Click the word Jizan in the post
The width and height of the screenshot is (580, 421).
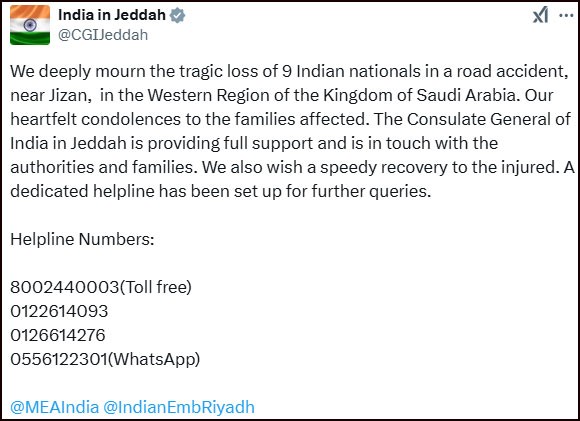tap(70, 96)
